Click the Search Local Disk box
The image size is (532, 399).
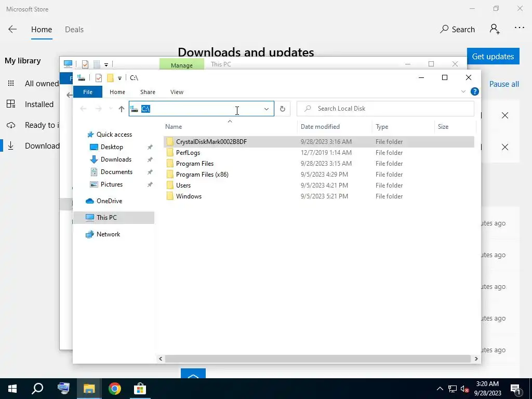pos(385,109)
